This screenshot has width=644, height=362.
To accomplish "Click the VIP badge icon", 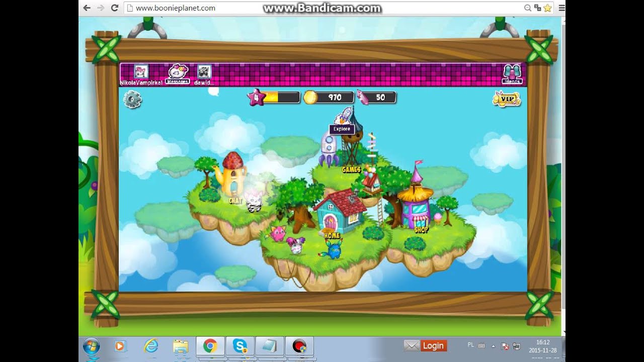I will pyautogui.click(x=507, y=99).
